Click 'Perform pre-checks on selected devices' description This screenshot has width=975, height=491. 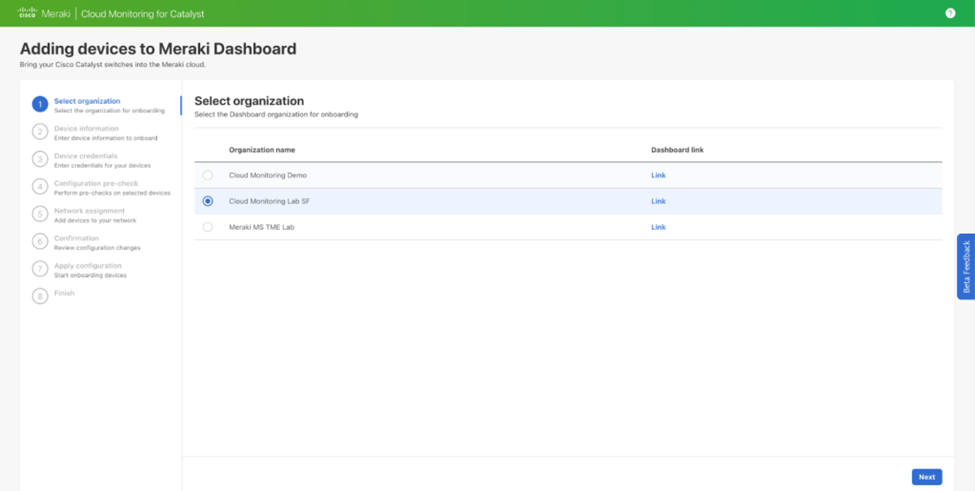click(x=112, y=193)
